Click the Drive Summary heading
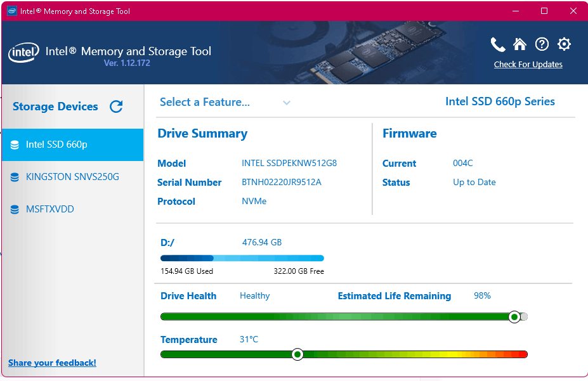The image size is (588, 381). [202, 134]
